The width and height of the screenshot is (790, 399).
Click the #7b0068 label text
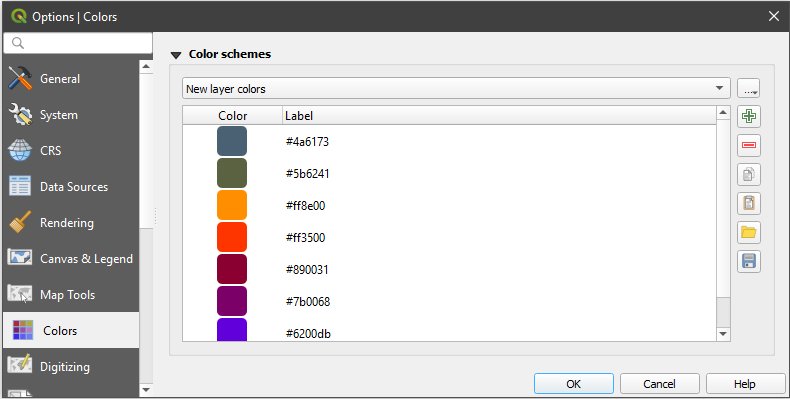[308, 302]
